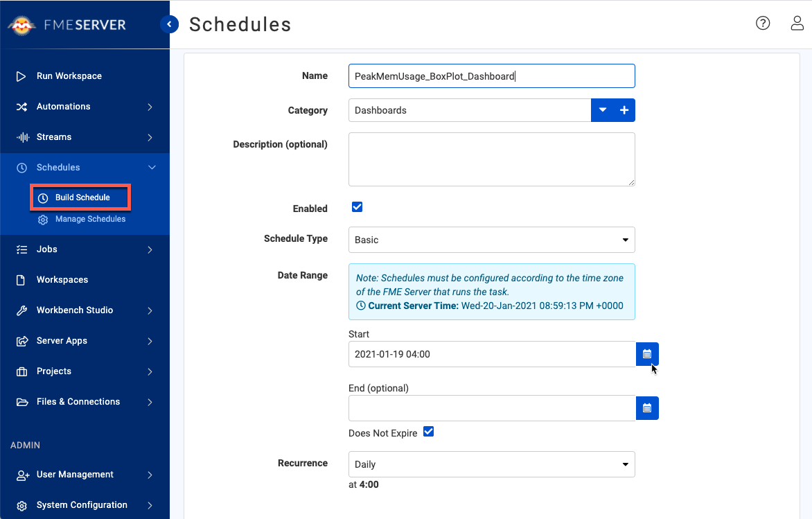Open the Jobs menu item
812x519 pixels.
[85, 249]
